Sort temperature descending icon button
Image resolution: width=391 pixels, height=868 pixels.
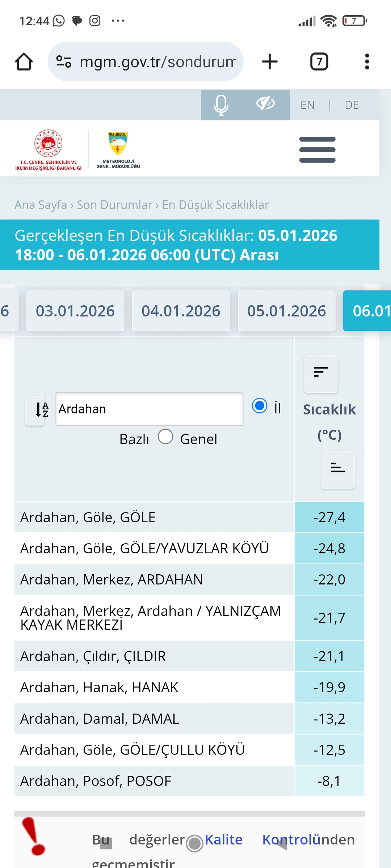321,374
